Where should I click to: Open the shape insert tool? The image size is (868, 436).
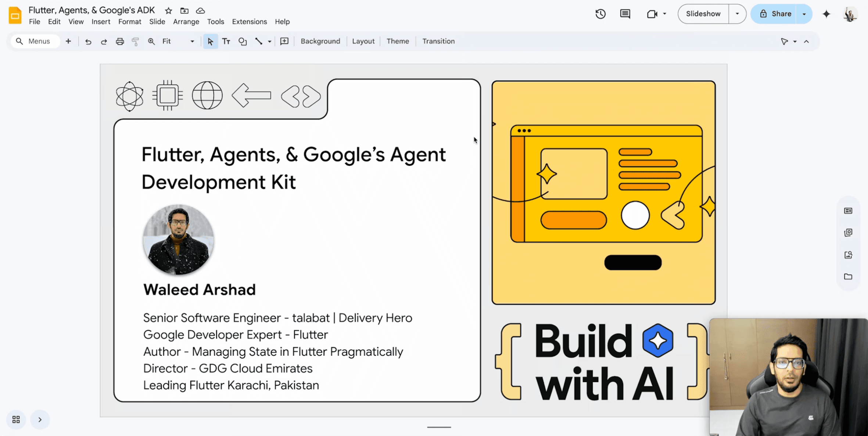click(x=243, y=41)
